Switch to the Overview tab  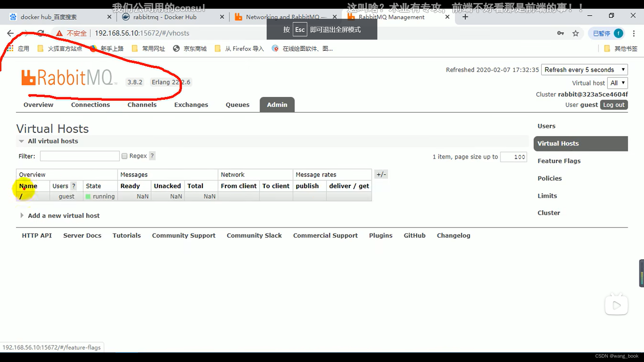pos(38,105)
